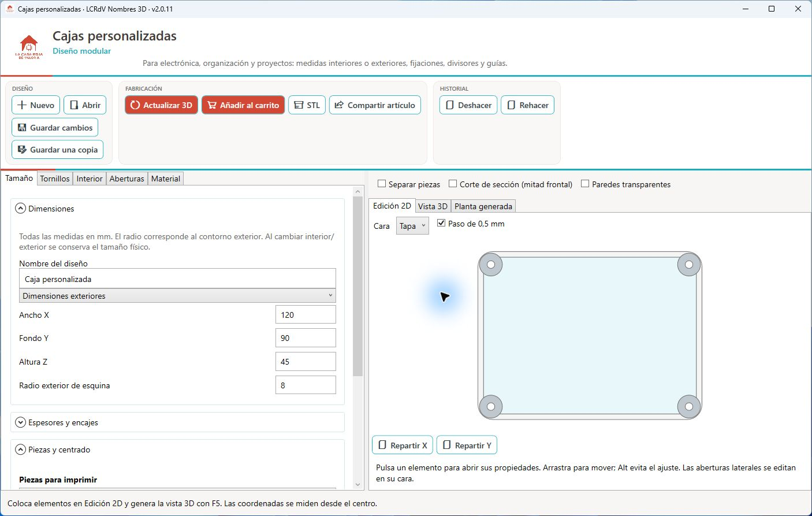Viewport: 812px width, 516px height.
Task: Click the Repartir Y button
Action: pos(467,445)
